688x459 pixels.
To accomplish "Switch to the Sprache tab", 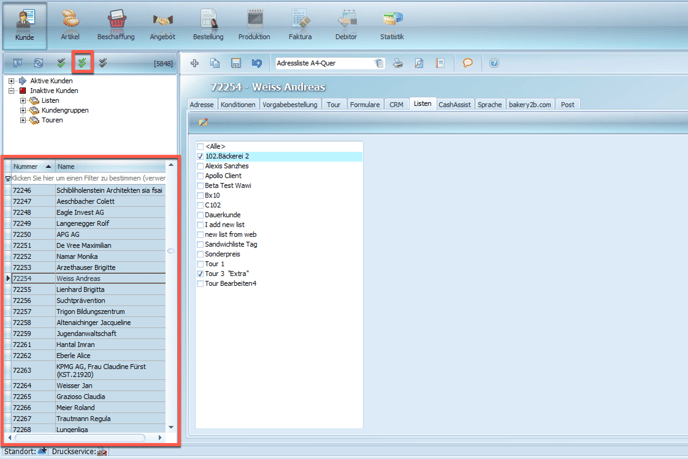I will pyautogui.click(x=490, y=104).
